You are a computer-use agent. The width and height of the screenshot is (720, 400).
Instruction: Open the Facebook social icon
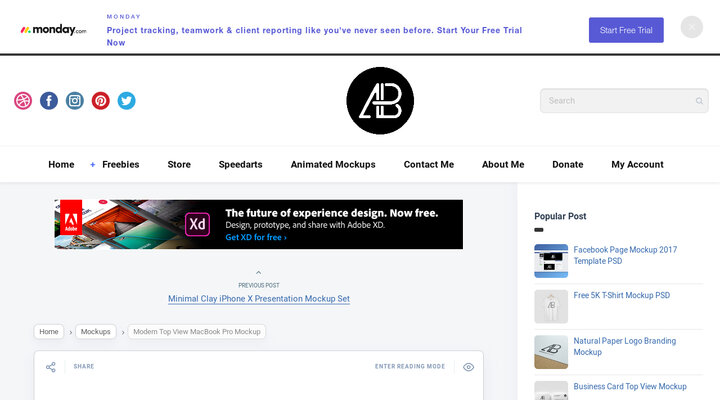coord(49,101)
